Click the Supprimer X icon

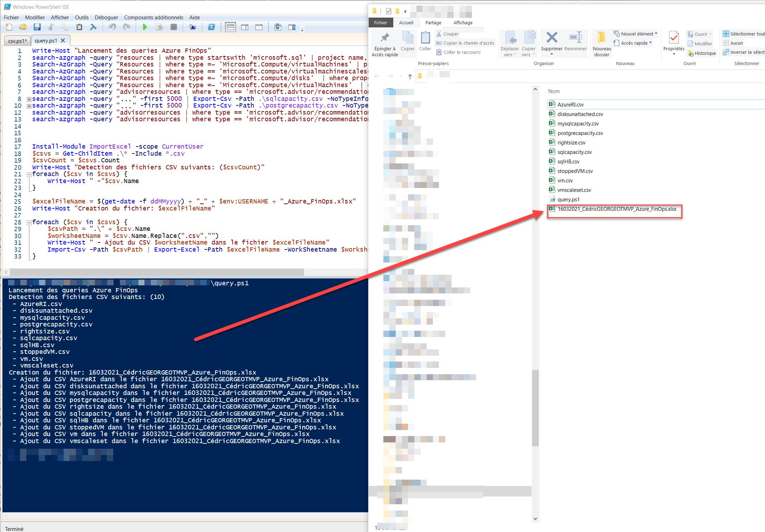pyautogui.click(x=552, y=38)
